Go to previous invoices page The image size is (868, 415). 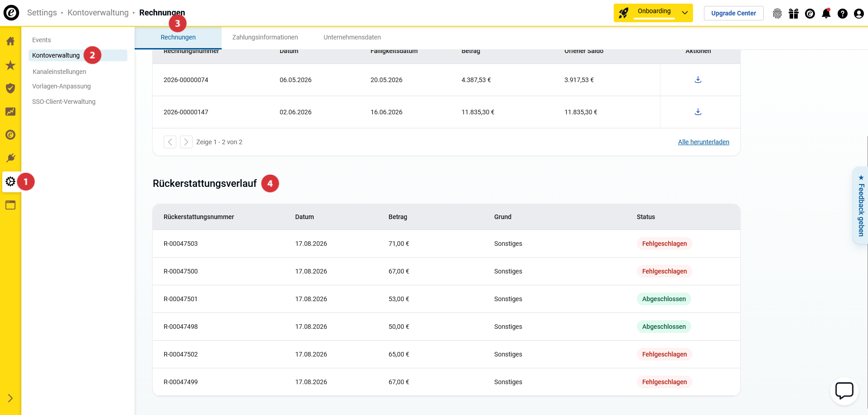[170, 142]
